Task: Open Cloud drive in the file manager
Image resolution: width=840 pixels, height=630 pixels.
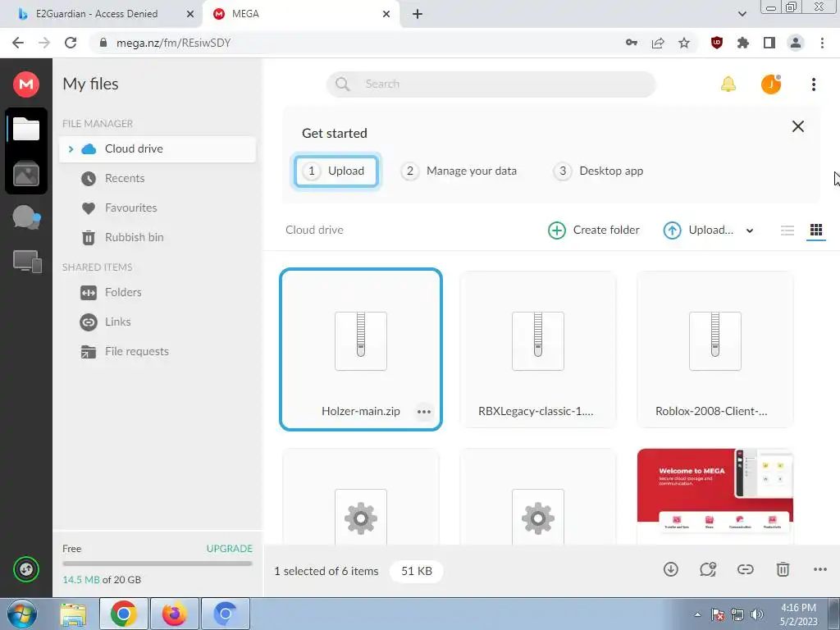Action: (x=157, y=149)
